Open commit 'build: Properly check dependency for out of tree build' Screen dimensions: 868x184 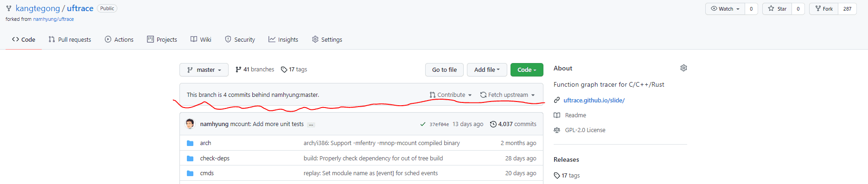click(373, 159)
